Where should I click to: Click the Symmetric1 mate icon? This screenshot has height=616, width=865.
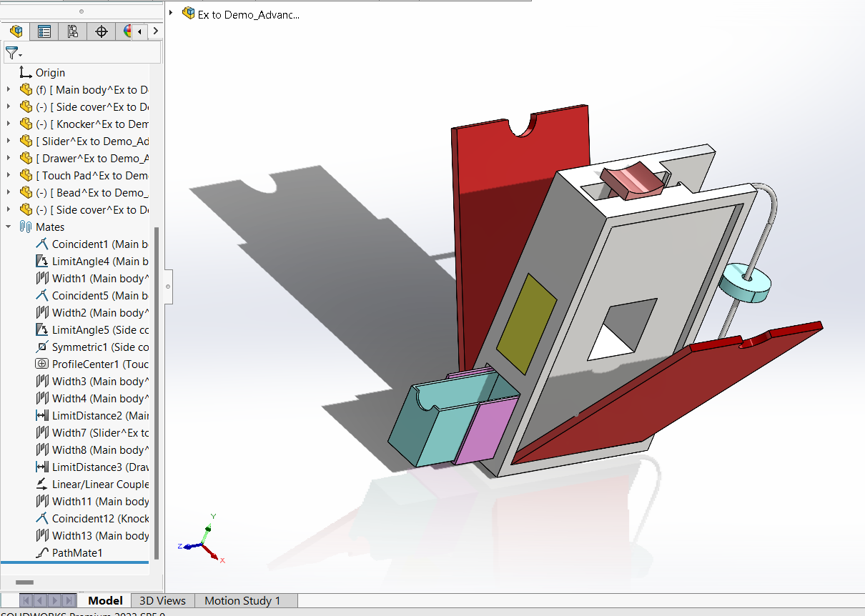tap(41, 347)
